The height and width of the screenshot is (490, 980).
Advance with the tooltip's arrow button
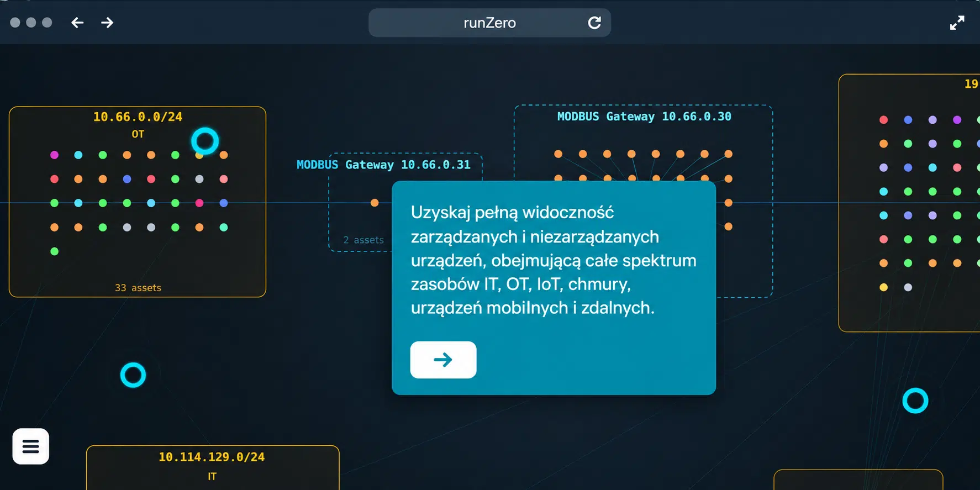tap(443, 360)
